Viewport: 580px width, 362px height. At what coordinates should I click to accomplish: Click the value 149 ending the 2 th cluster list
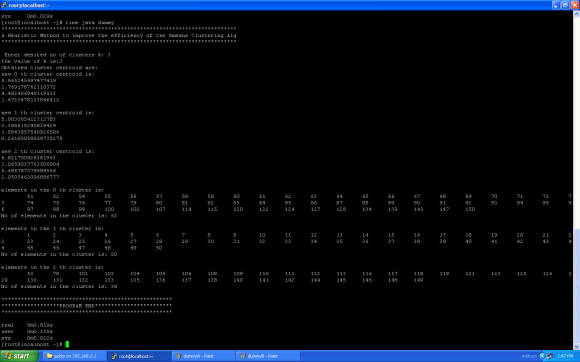[418, 280]
